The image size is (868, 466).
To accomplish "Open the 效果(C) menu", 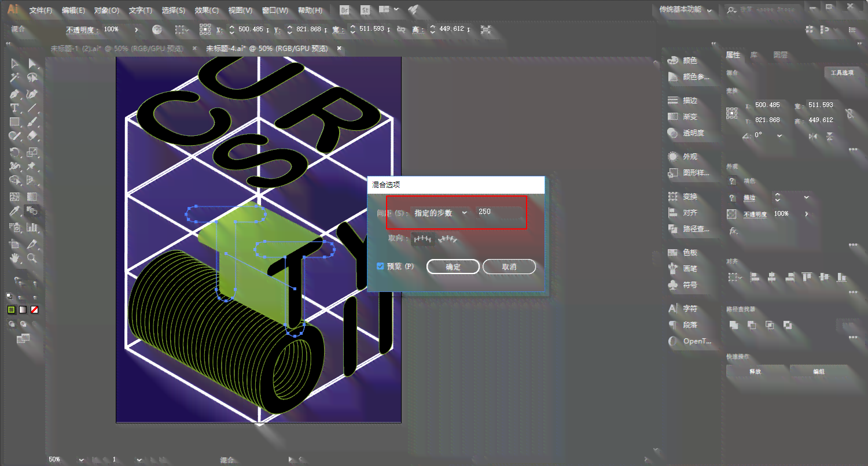I will [x=207, y=10].
